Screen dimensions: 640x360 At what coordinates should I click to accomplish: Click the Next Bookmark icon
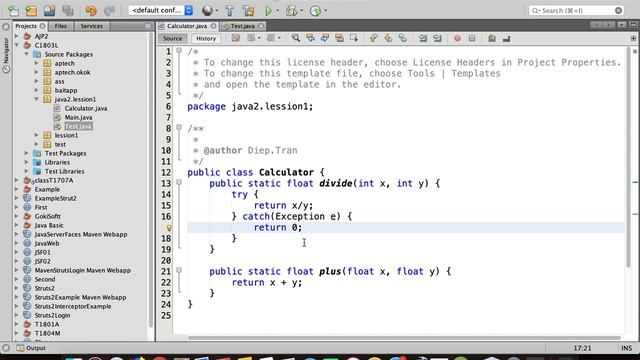(x=388, y=38)
